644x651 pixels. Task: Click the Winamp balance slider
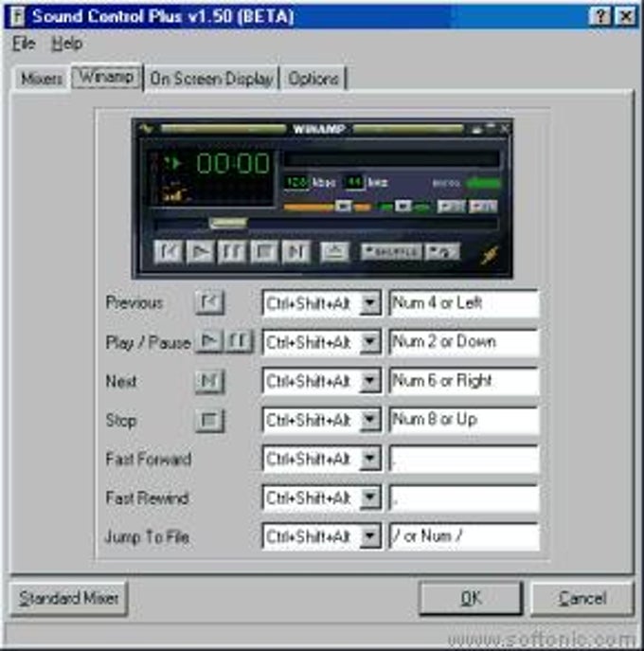[x=404, y=206]
